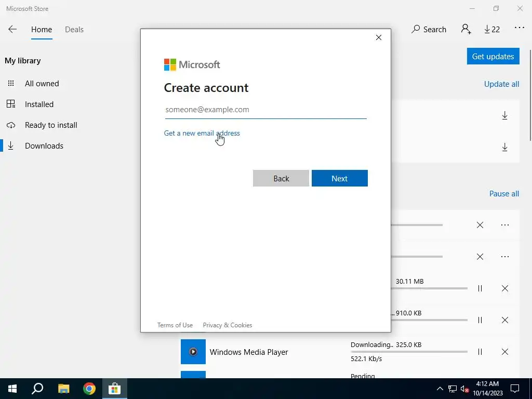Image resolution: width=532 pixels, height=399 pixels.
Task: Click the account sign-in person icon
Action: pos(466,29)
